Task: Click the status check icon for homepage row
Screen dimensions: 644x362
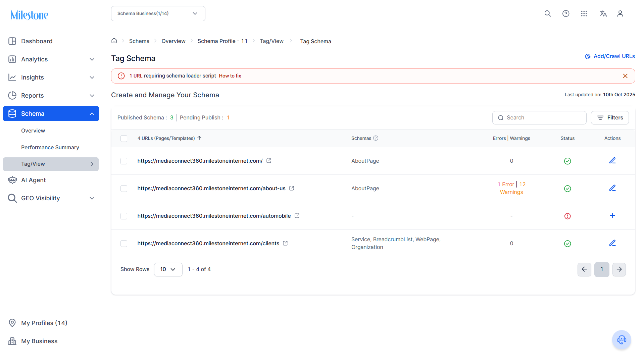Action: click(x=567, y=161)
